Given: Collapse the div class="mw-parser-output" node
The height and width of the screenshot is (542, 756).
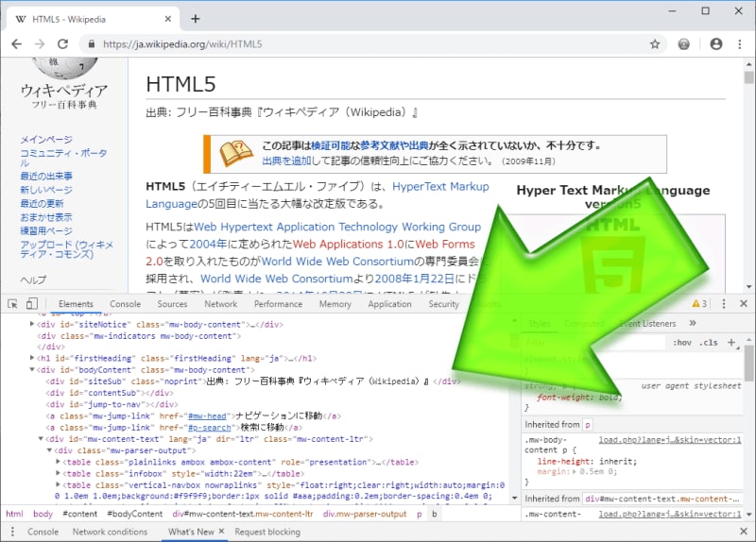Looking at the screenshot, I should pyautogui.click(x=50, y=450).
